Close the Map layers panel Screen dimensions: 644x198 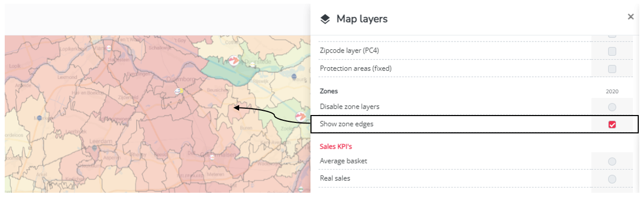click(x=631, y=17)
